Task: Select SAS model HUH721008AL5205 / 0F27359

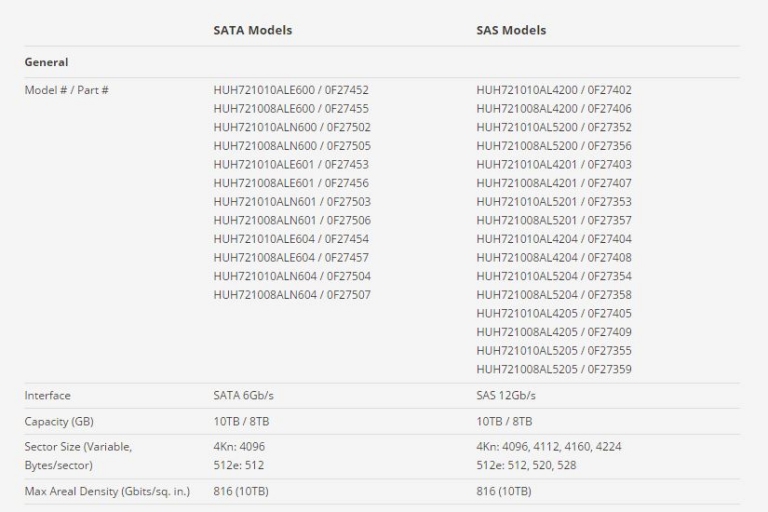Action: click(x=554, y=369)
